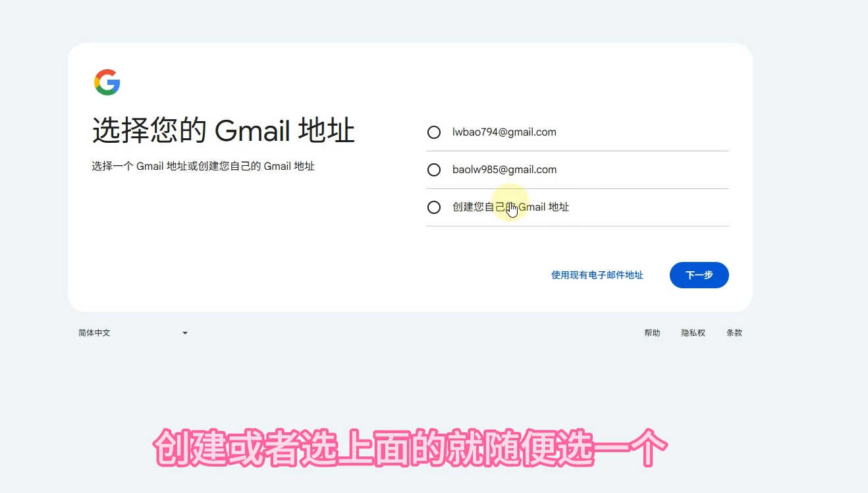Select the lwbao794@gmail.com radio button

434,132
